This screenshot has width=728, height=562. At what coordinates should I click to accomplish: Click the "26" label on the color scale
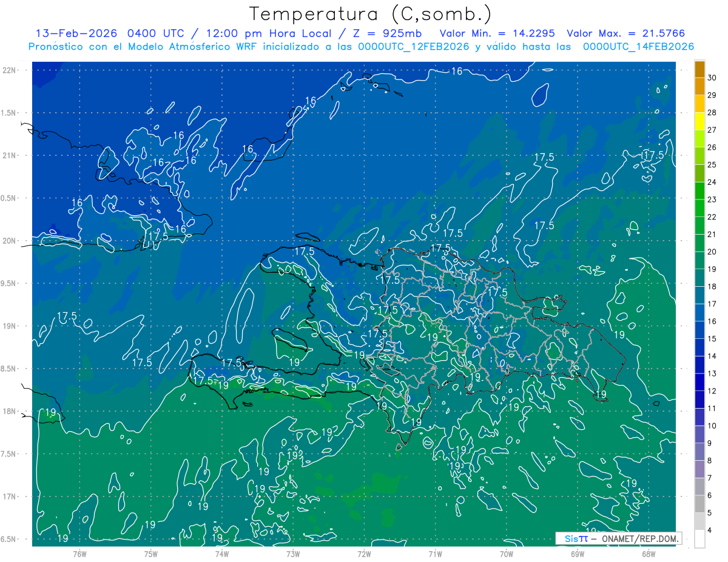pos(712,147)
